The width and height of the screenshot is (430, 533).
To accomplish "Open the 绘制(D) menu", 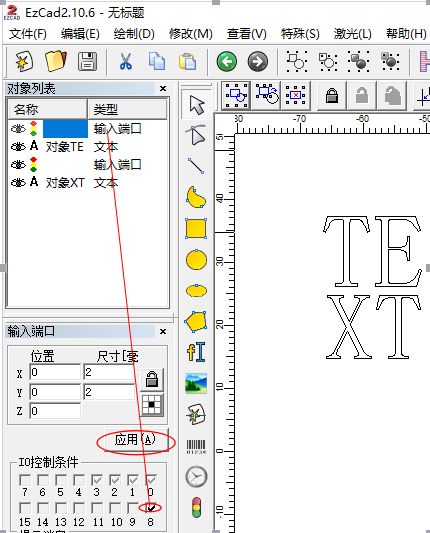I will tap(134, 34).
